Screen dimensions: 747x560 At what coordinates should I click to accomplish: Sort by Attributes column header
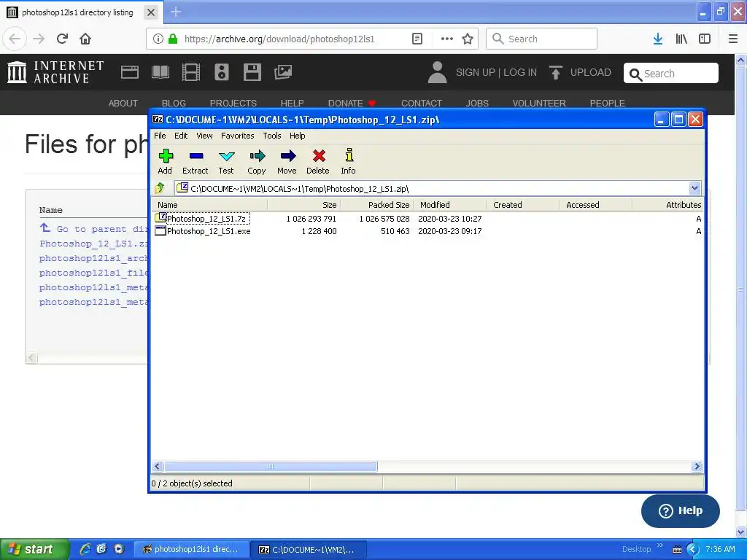point(668,205)
